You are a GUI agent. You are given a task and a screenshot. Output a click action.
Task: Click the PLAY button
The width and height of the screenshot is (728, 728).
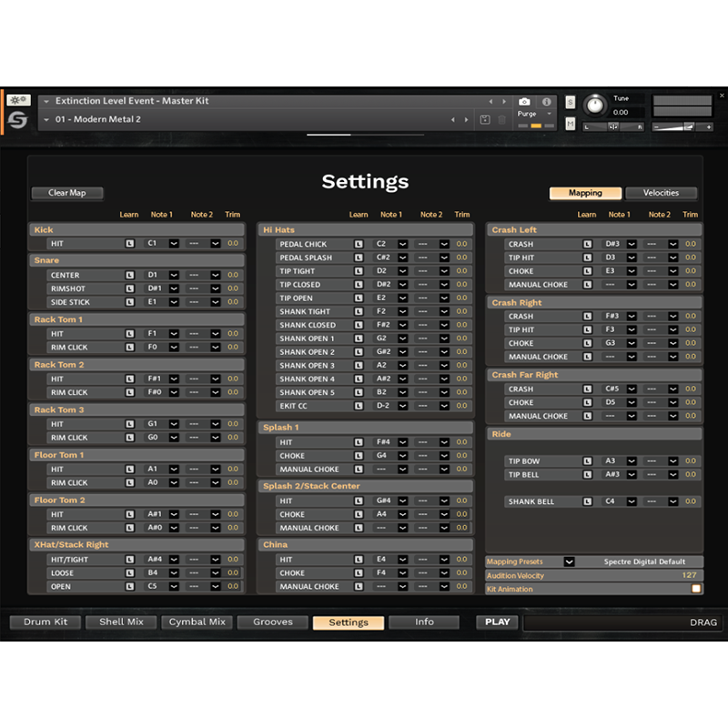[x=497, y=622]
